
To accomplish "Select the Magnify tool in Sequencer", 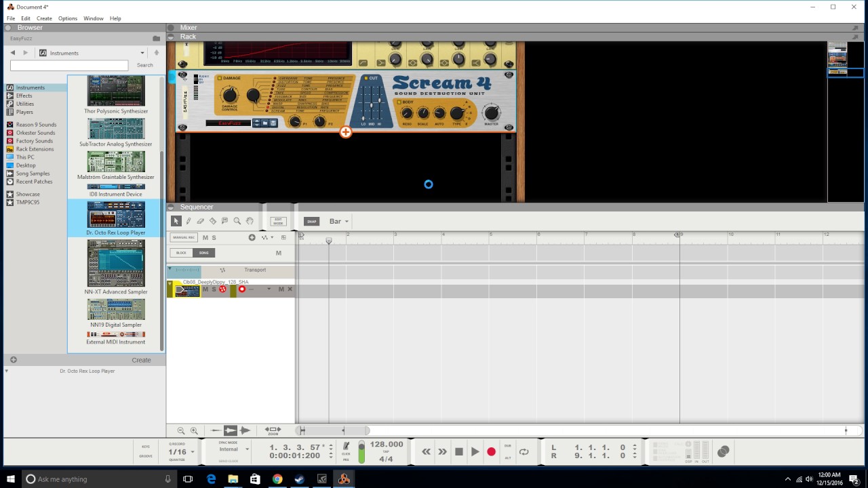I will pyautogui.click(x=237, y=221).
